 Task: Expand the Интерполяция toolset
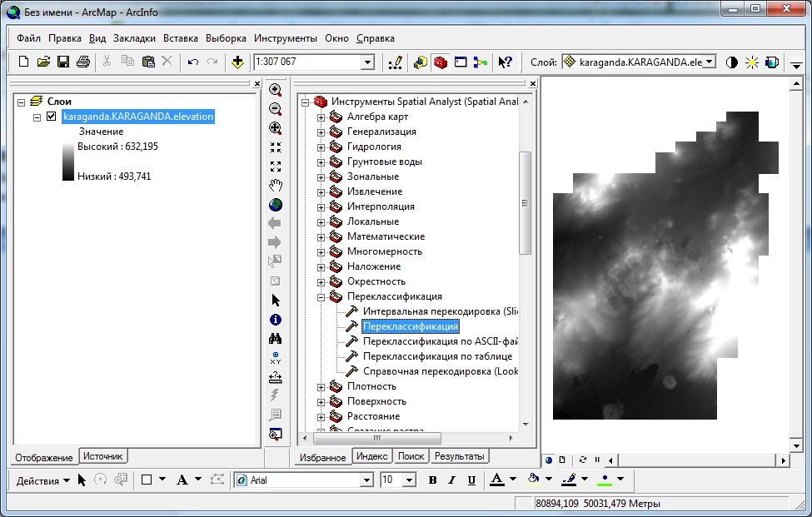(321, 207)
